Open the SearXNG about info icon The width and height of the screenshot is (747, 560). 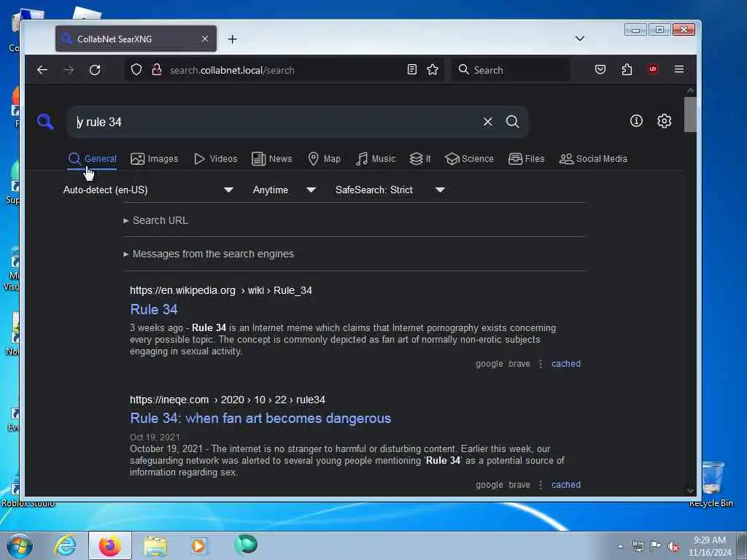pyautogui.click(x=636, y=121)
